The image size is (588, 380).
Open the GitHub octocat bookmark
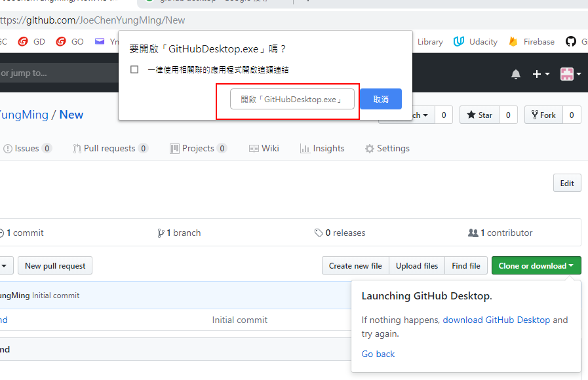(571, 41)
